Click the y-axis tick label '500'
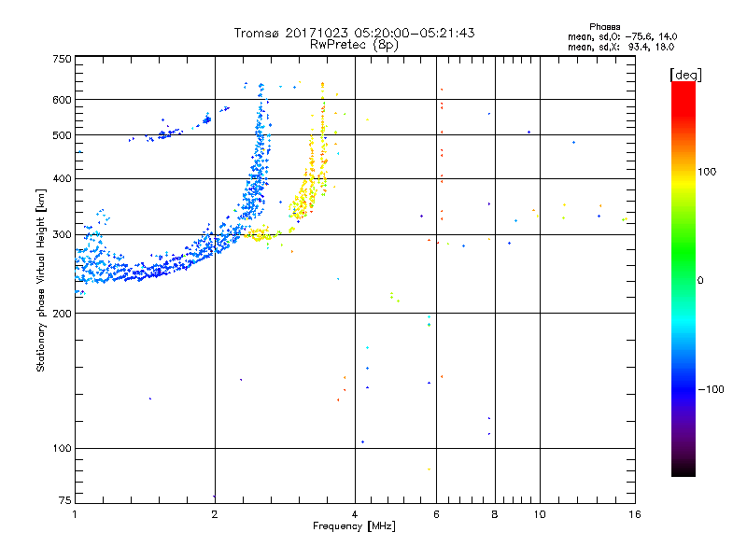 [x=62, y=135]
